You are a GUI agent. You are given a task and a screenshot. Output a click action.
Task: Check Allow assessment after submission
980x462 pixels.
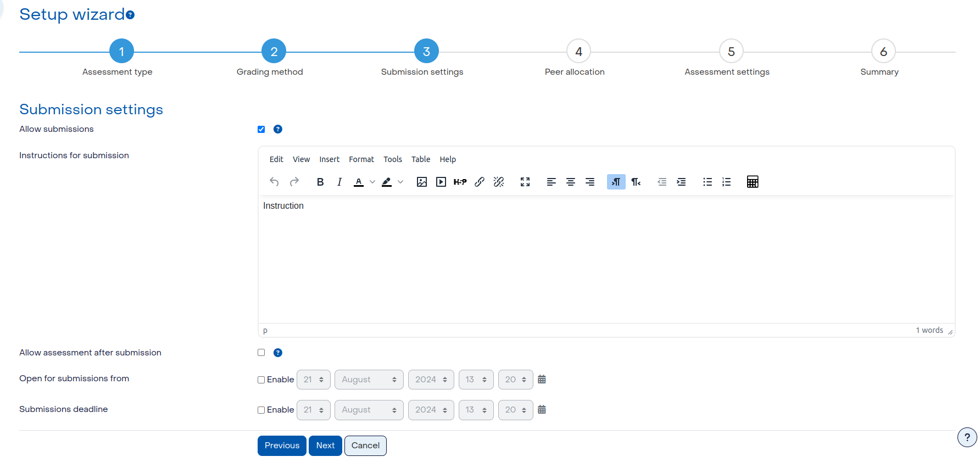pyautogui.click(x=261, y=353)
